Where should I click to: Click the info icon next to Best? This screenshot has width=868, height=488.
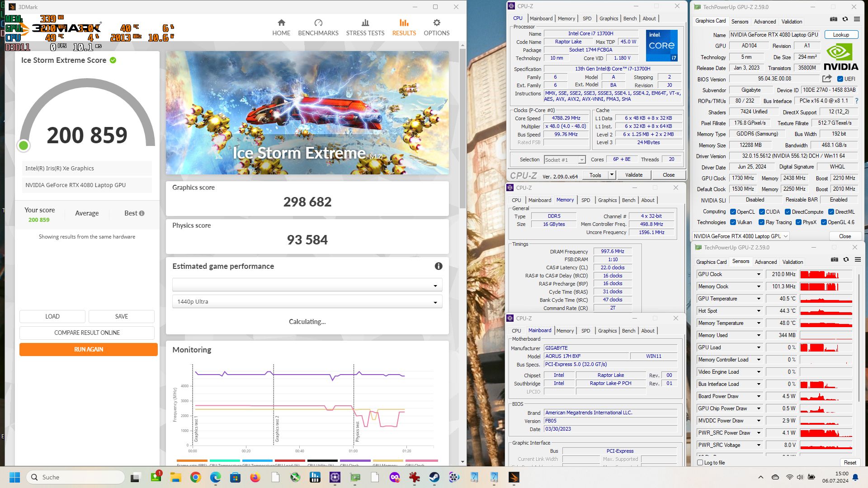coord(142,213)
